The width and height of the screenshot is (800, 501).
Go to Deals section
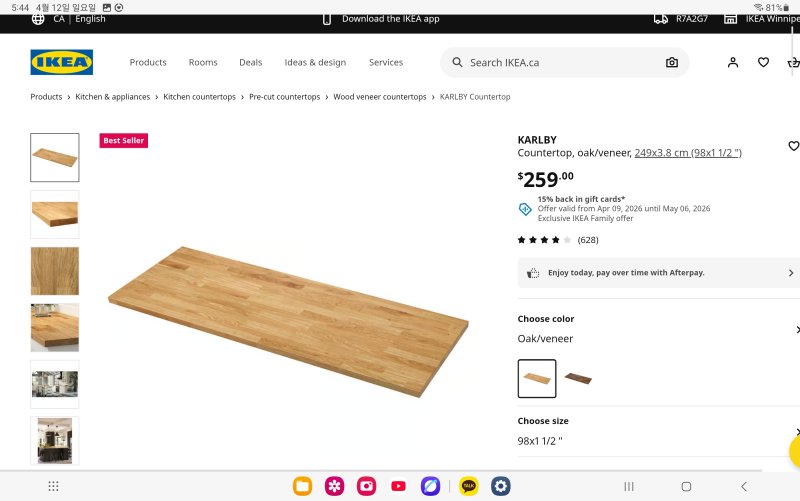coord(250,62)
